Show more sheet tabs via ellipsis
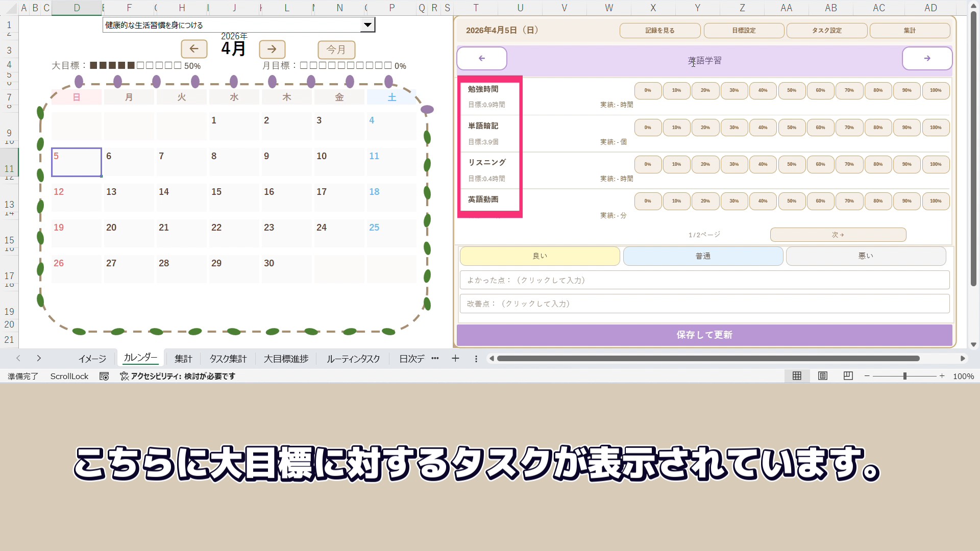The height and width of the screenshot is (551, 980). point(435,359)
